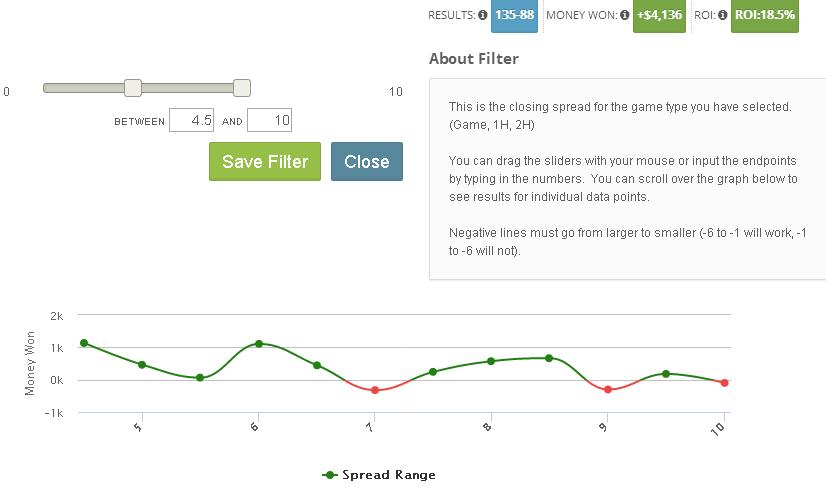Select the green data point at spread 8

coord(491,361)
